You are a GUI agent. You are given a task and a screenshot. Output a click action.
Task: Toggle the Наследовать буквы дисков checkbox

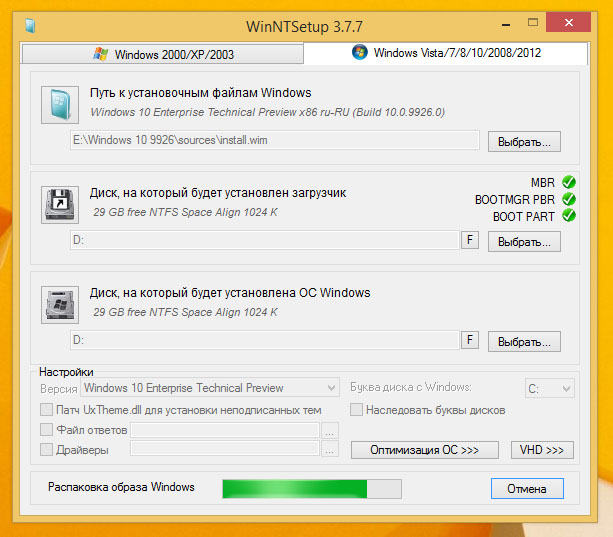point(356,410)
